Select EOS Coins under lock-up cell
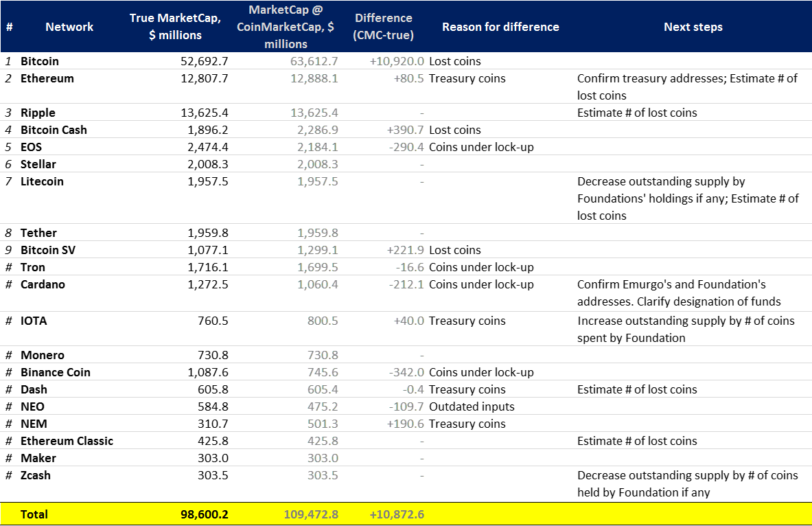Screen dimensions: 812x526 [481, 147]
